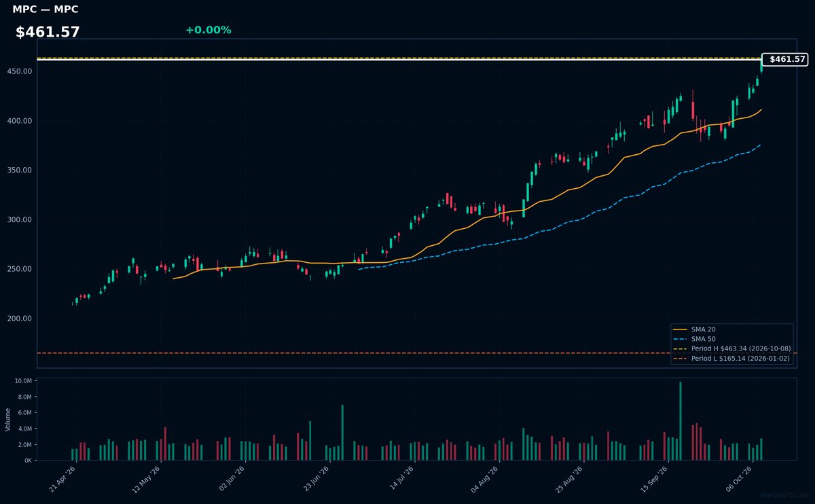
Task: Click the 25 Aug '26 date label
Action: [568, 479]
